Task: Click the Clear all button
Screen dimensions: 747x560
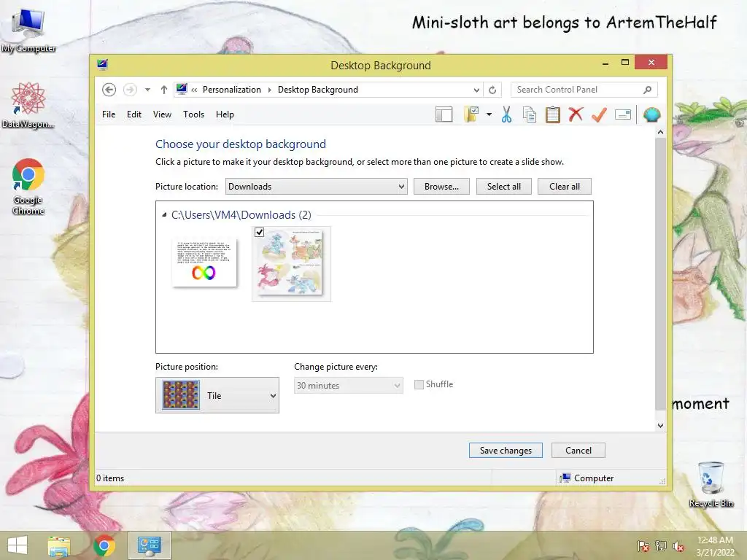Action: pos(565,186)
